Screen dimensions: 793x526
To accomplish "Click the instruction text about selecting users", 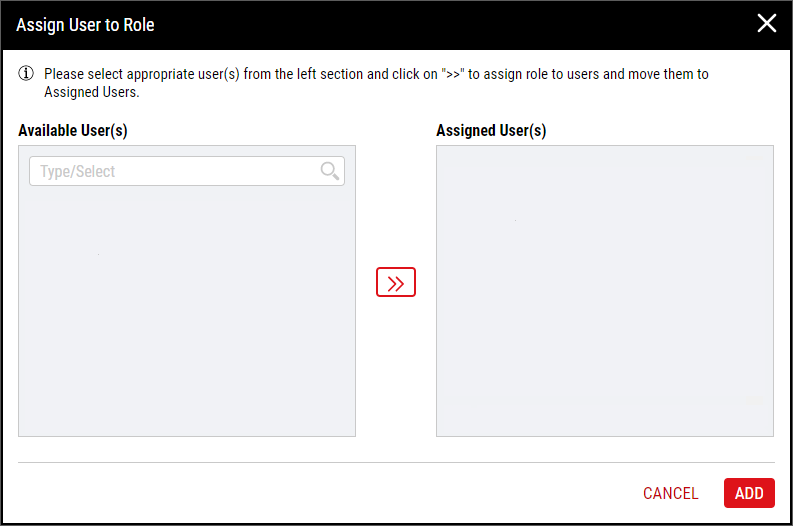I will tap(376, 83).
